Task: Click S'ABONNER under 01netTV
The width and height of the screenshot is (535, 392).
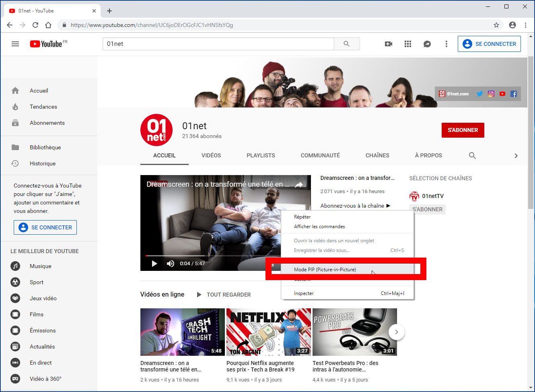Action: point(428,209)
